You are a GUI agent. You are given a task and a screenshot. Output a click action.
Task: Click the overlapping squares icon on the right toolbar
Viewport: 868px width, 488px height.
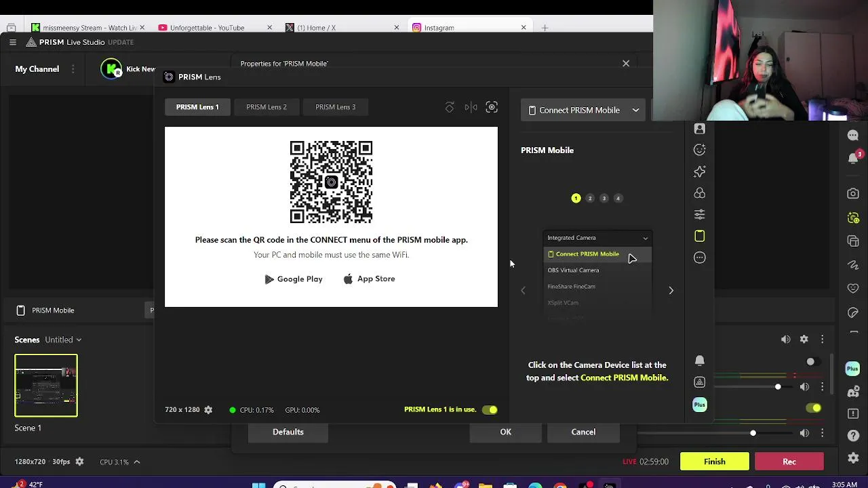tap(853, 241)
